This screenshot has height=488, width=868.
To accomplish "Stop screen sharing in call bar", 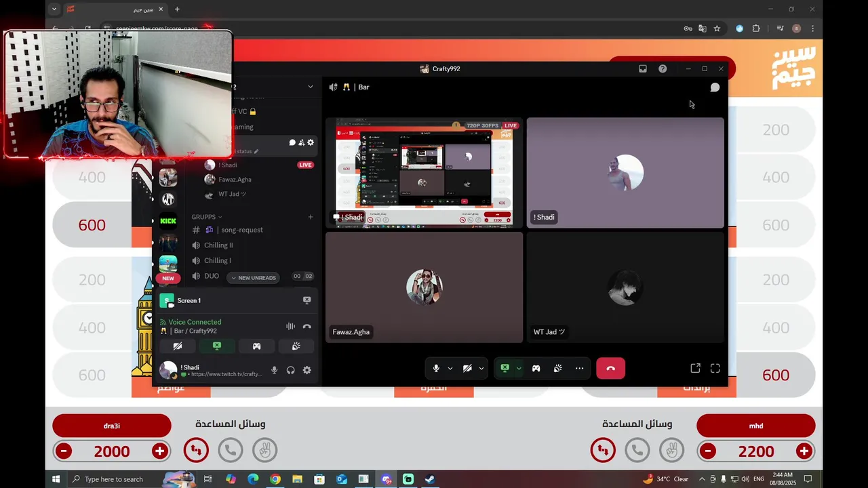I will 505,368.
